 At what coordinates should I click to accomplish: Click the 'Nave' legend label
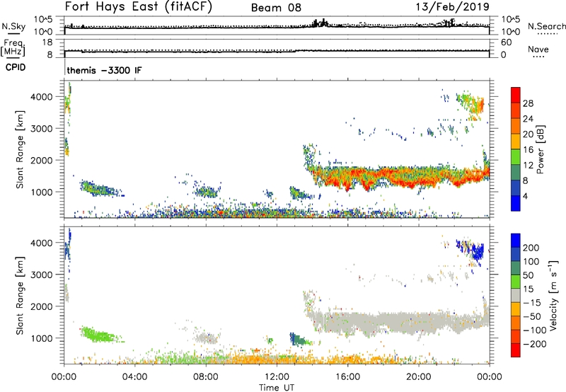tap(538, 50)
